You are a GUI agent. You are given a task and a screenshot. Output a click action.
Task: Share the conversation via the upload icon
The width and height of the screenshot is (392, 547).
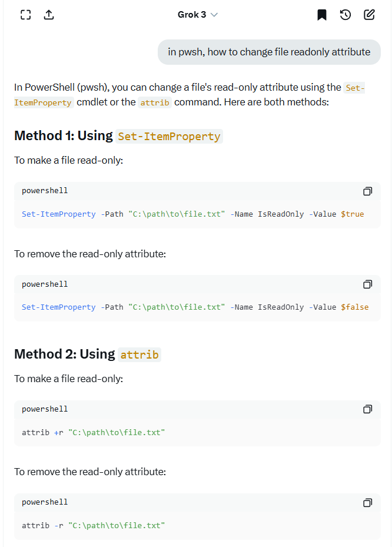point(49,15)
